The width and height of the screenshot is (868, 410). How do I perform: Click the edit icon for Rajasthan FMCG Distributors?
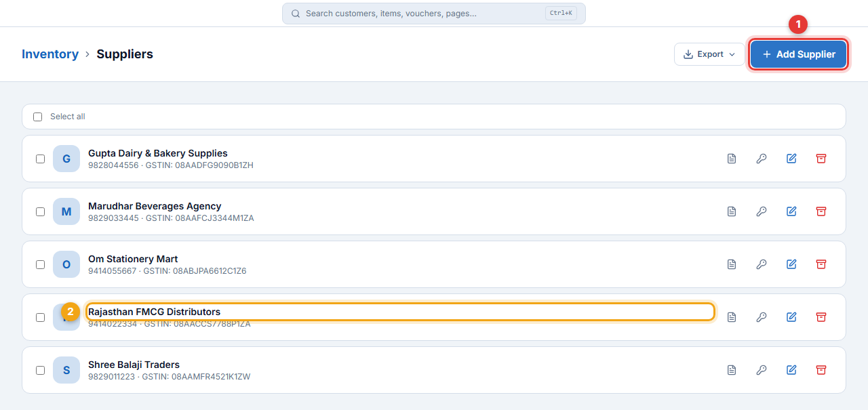pos(791,317)
